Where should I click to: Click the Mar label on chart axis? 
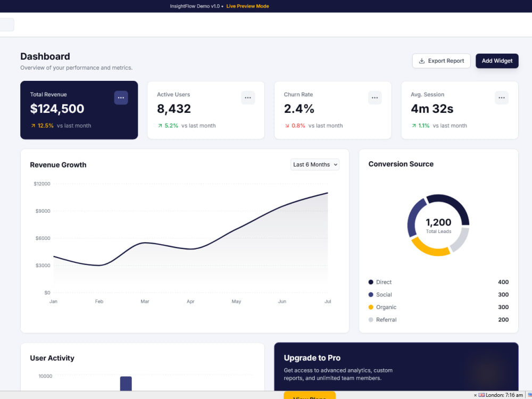tap(145, 301)
